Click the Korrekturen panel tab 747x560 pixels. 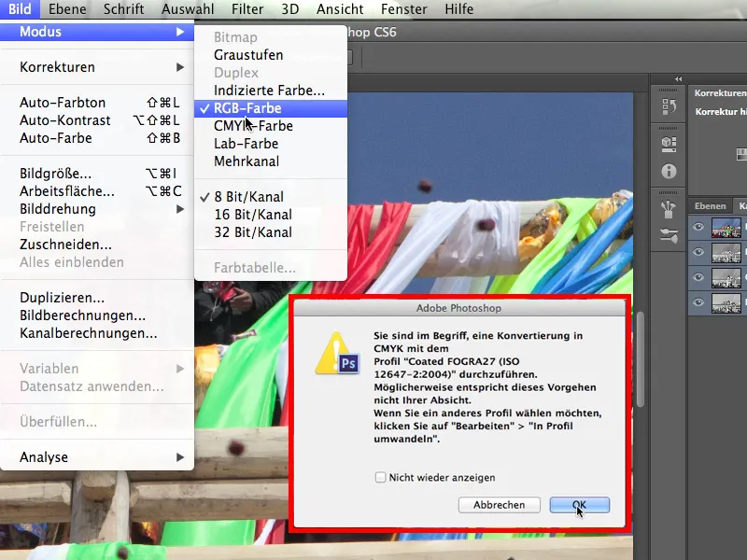point(720,92)
